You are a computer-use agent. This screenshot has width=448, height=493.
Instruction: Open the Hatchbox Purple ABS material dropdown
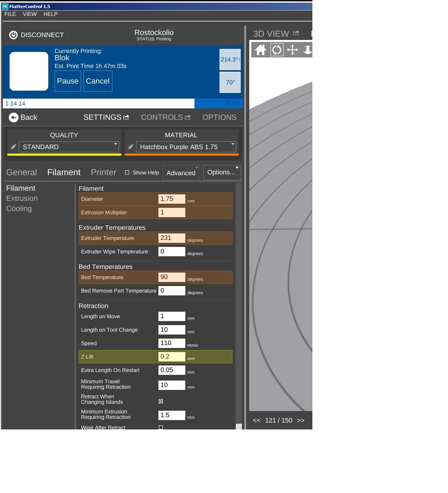pos(186,147)
